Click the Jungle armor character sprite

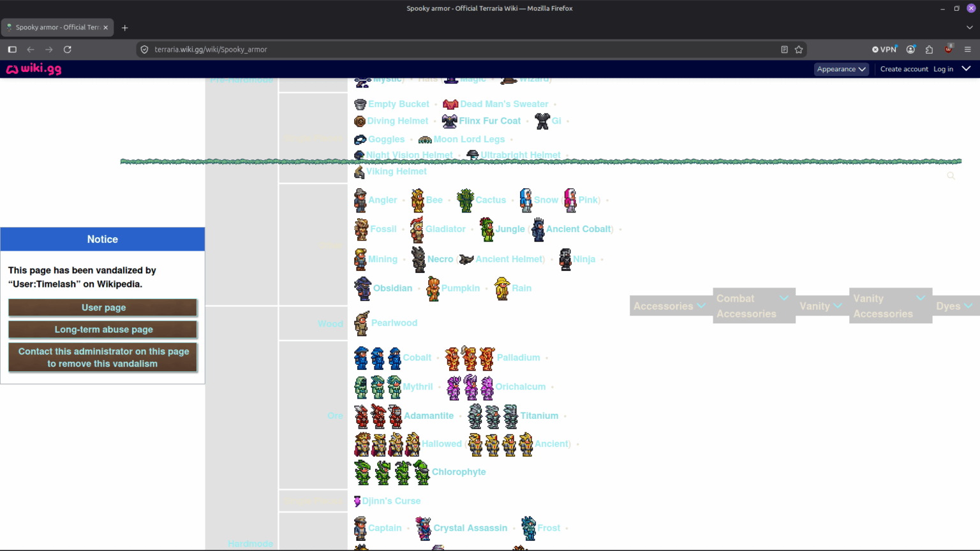[x=487, y=230]
